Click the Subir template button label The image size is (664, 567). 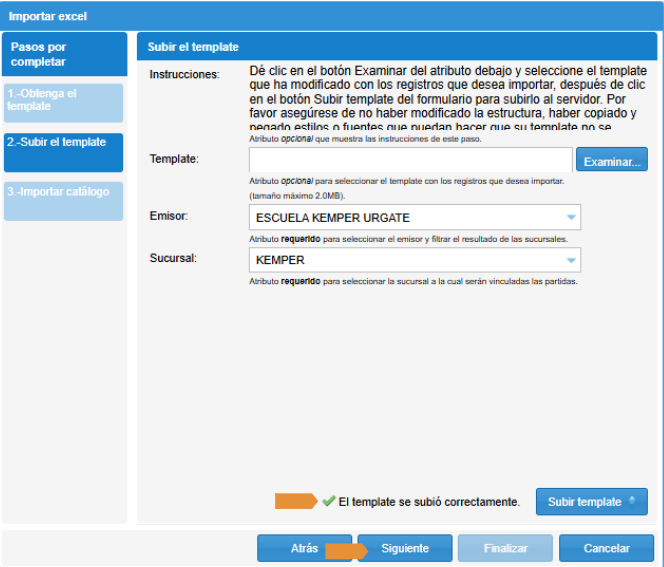(584, 502)
